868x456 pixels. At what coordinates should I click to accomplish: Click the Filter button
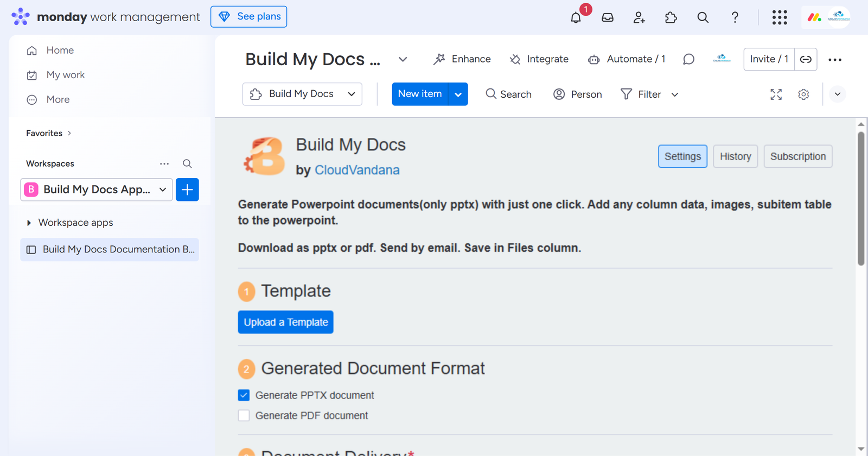tap(641, 94)
